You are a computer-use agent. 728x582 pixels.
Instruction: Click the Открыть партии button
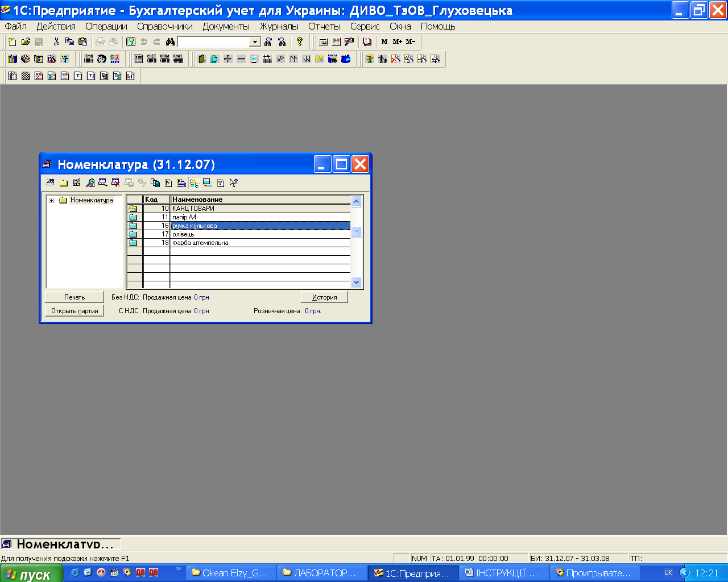point(75,311)
